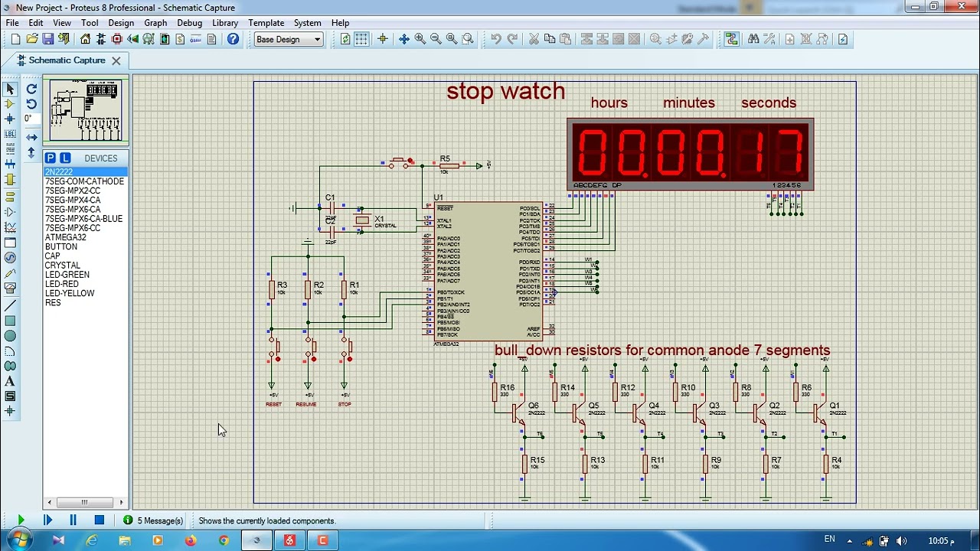Click the EN language indicator in tray

pos(829,540)
